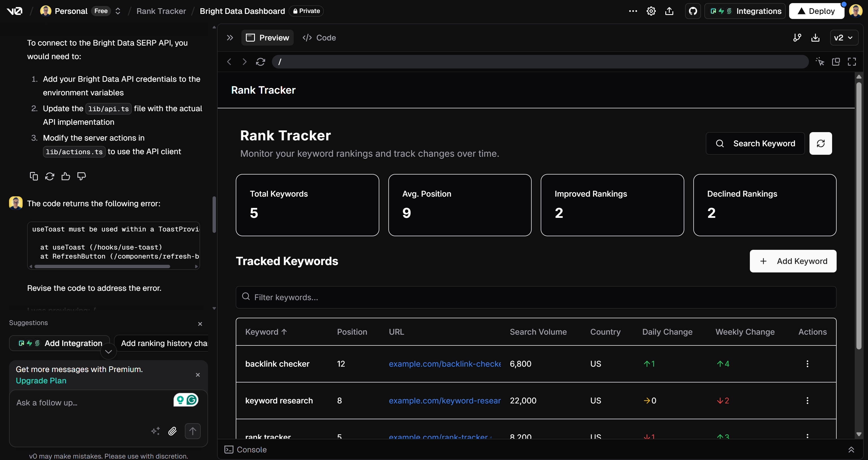The image size is (868, 460).
Task: Select the Preview tab
Action: coord(268,37)
